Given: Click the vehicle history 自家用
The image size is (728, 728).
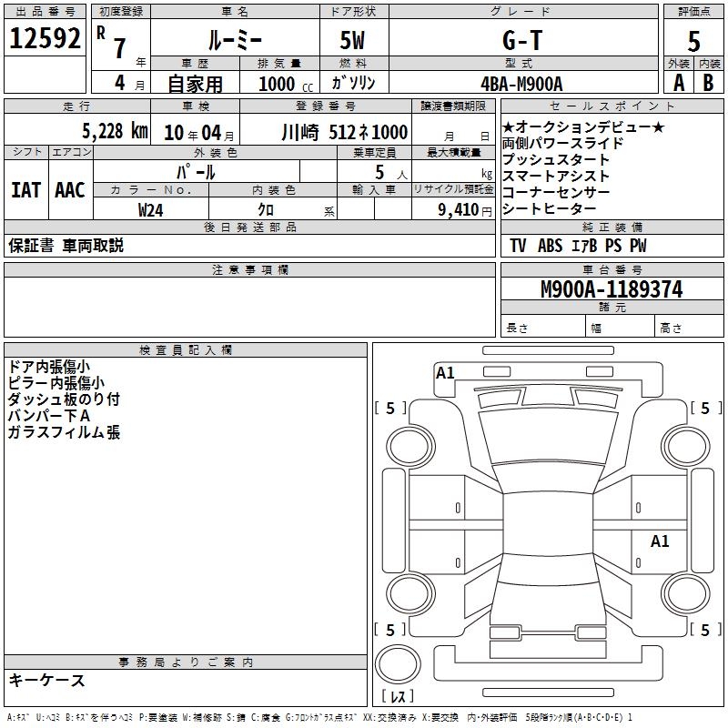Looking at the screenshot, I should tap(195, 84).
